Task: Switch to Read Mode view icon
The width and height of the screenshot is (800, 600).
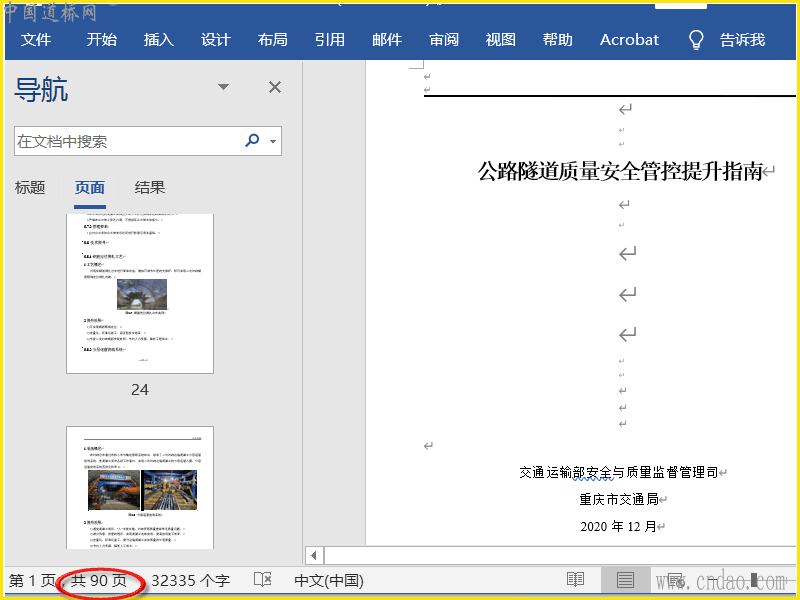Action: [x=575, y=580]
